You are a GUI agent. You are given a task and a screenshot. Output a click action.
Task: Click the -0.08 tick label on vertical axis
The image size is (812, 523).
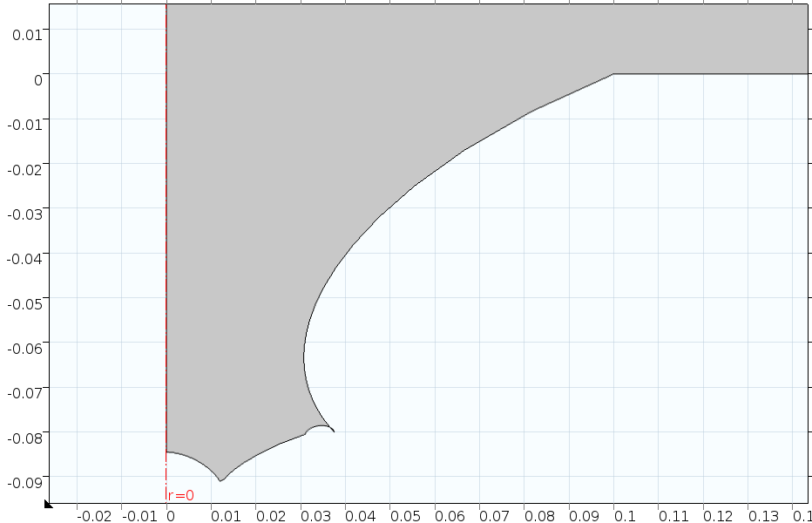point(25,438)
